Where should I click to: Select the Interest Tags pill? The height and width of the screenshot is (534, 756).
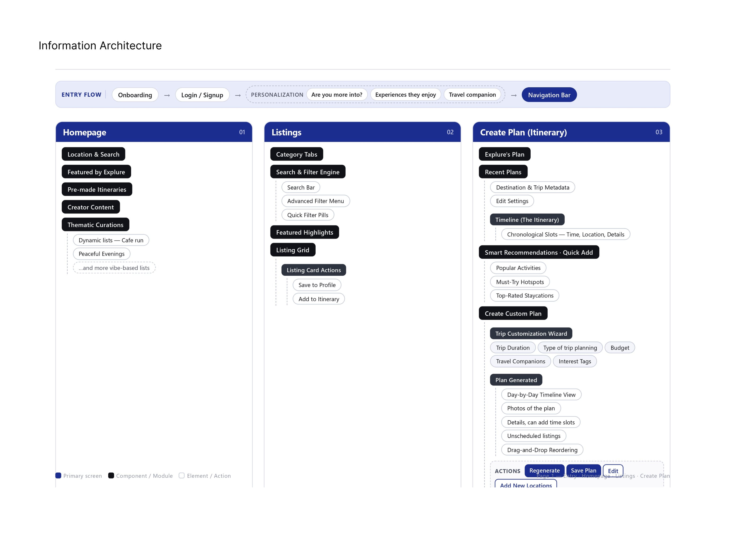575,361
